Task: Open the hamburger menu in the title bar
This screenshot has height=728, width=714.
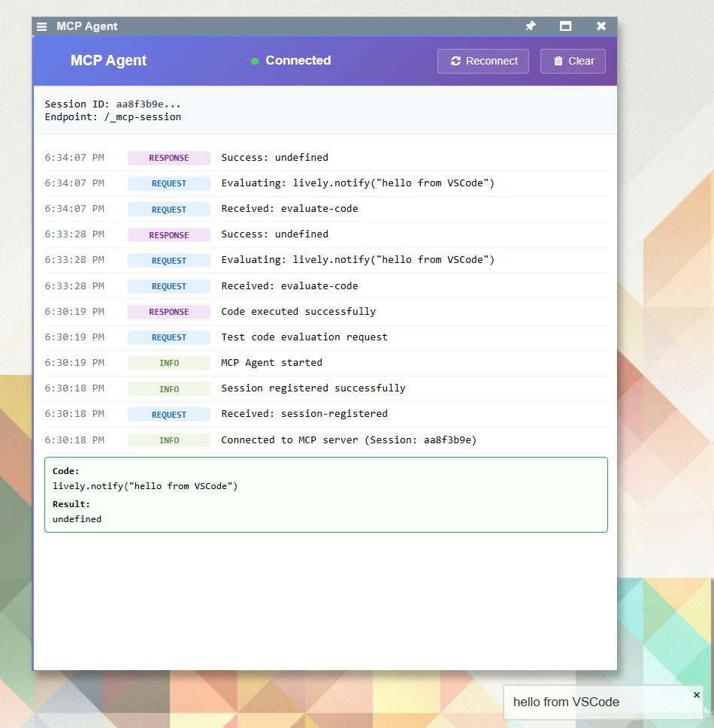Action: point(42,26)
